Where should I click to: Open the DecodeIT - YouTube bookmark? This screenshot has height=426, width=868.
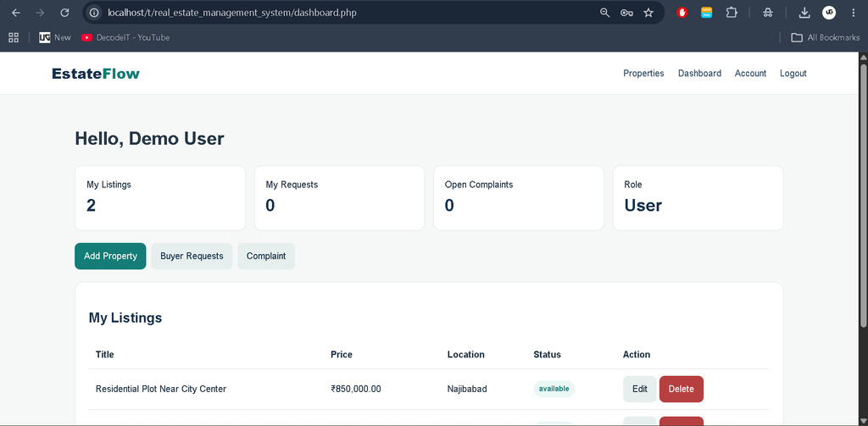tap(125, 37)
